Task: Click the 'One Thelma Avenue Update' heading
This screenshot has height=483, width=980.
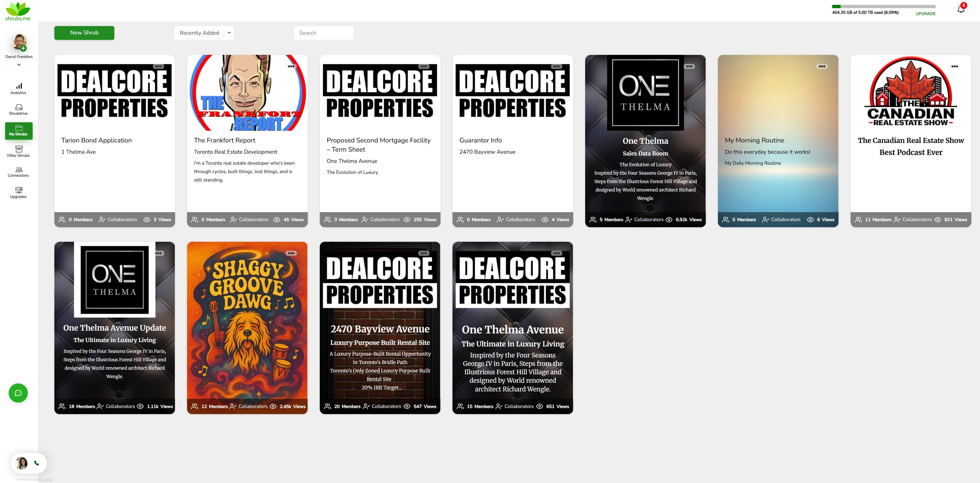Action: tap(115, 328)
